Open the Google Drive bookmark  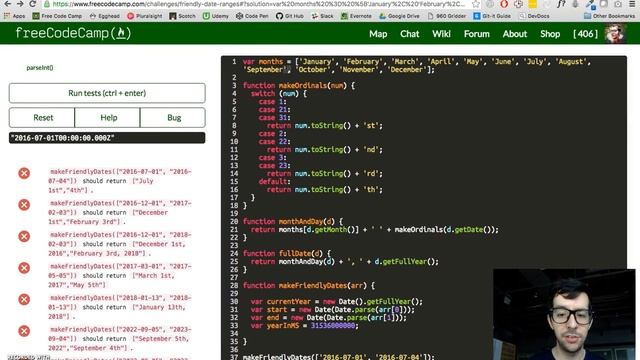399,16
